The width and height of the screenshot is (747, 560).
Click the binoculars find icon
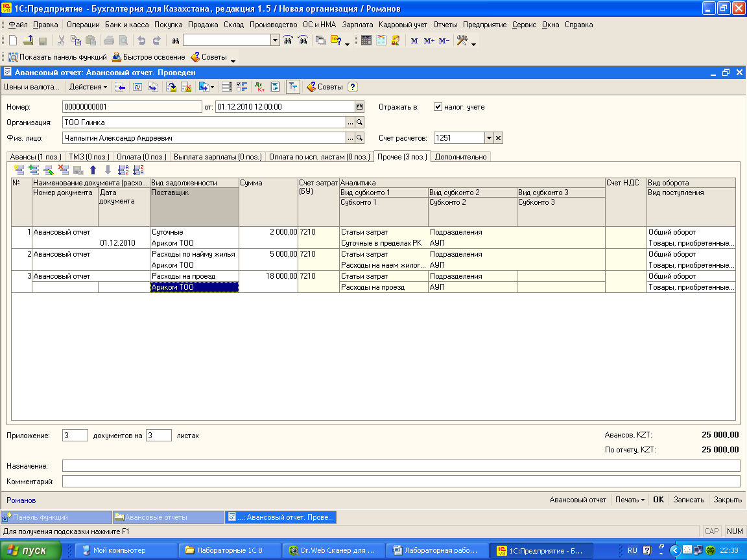[x=175, y=40]
